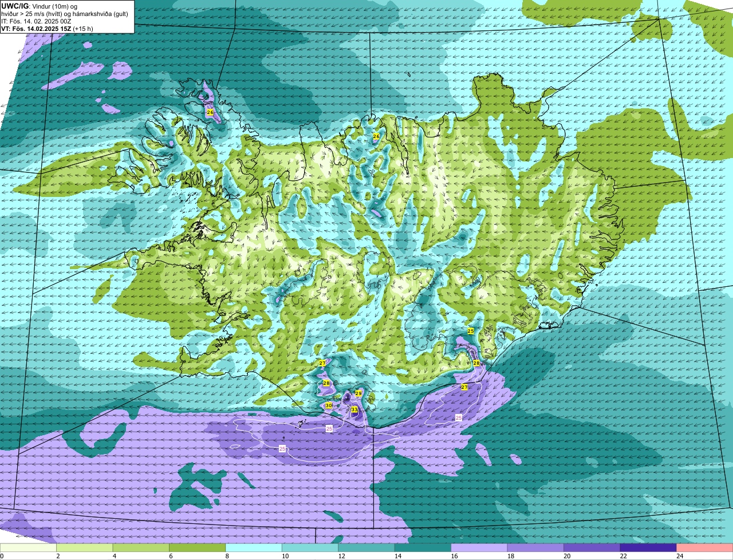Select the yellow 30 max gust label

pyautogui.click(x=329, y=405)
